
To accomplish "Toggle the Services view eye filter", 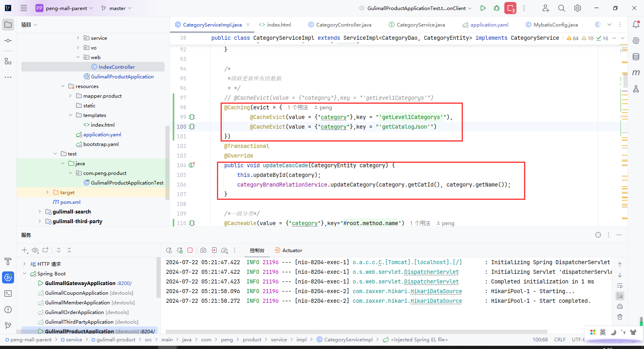I will pyautogui.click(x=35, y=250).
